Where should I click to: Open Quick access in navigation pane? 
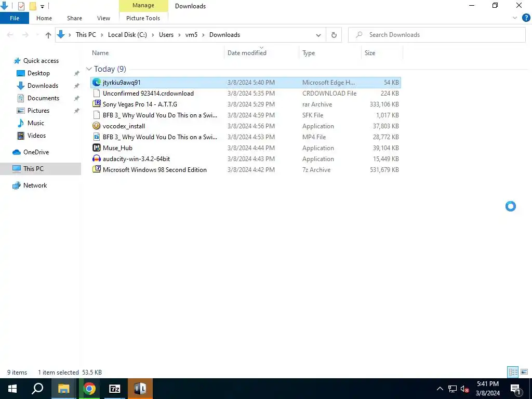point(41,61)
